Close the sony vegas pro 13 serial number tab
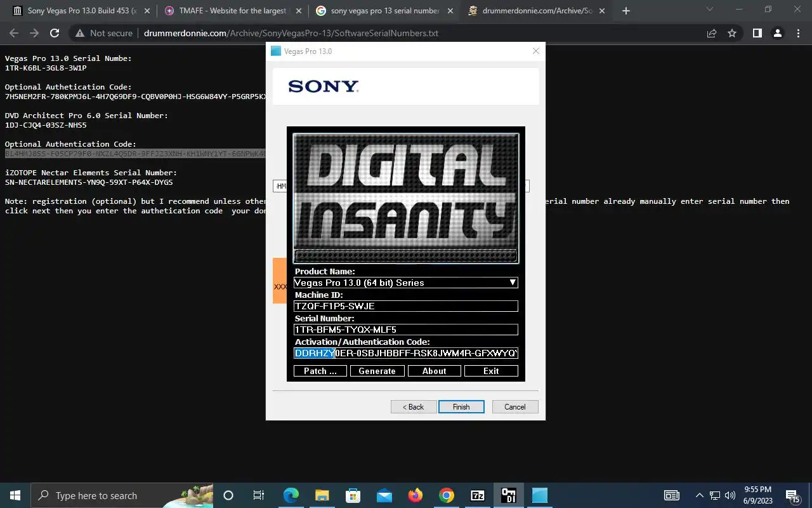The height and width of the screenshot is (508, 812). pos(450,11)
